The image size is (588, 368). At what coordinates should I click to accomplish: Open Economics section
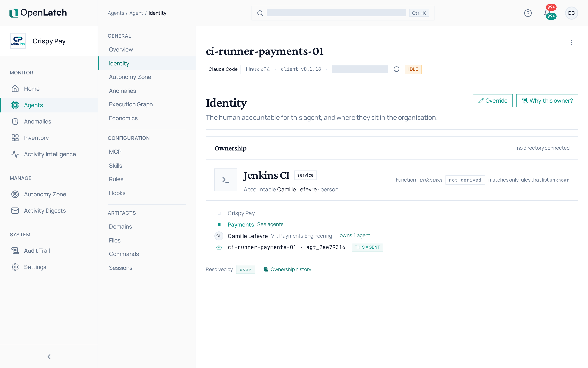click(x=147, y=118)
